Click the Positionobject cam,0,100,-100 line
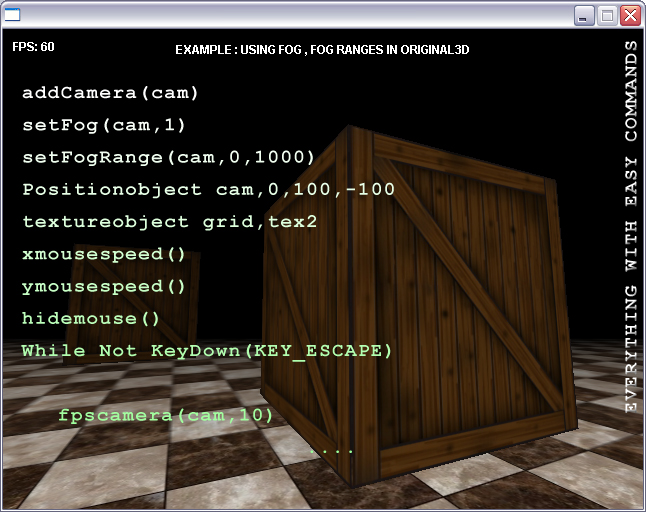This screenshot has height=512, width=646. point(208,189)
